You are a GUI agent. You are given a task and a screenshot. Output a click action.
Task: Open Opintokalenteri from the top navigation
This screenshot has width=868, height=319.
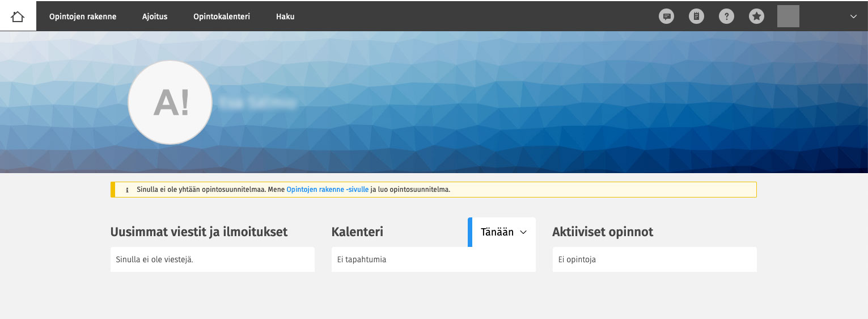pyautogui.click(x=221, y=16)
